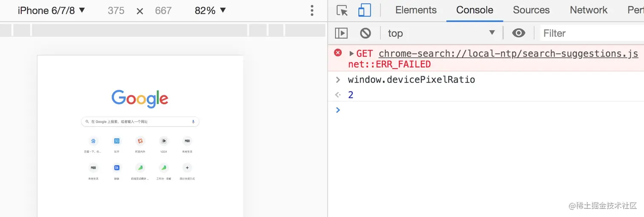Open the search-suggestions.js error link
The width and height of the screenshot is (644, 217).
[508, 54]
